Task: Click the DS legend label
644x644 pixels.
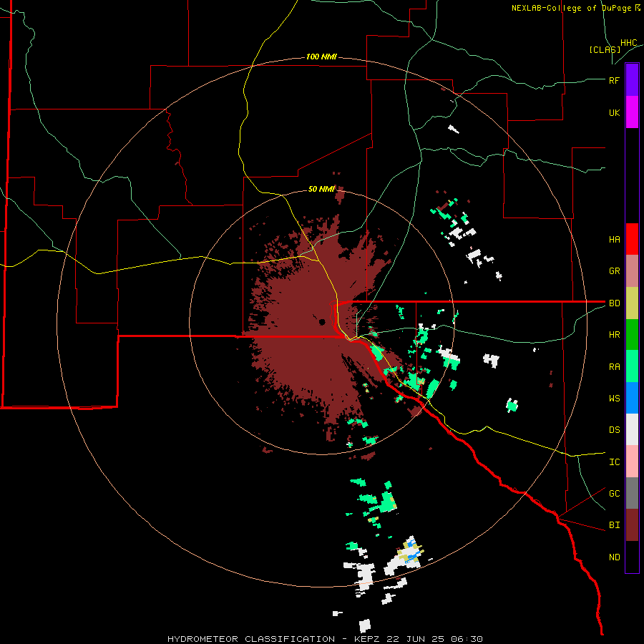Action: coord(614,430)
